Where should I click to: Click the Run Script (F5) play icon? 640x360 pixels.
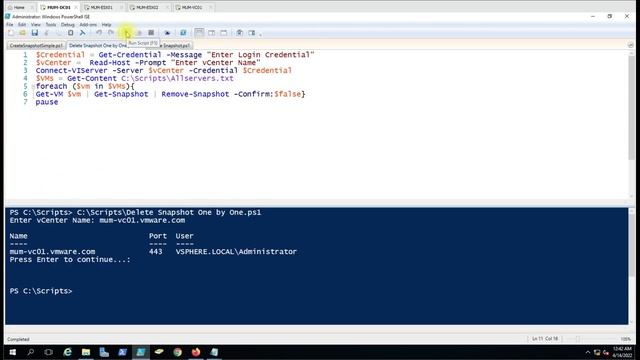point(127,33)
